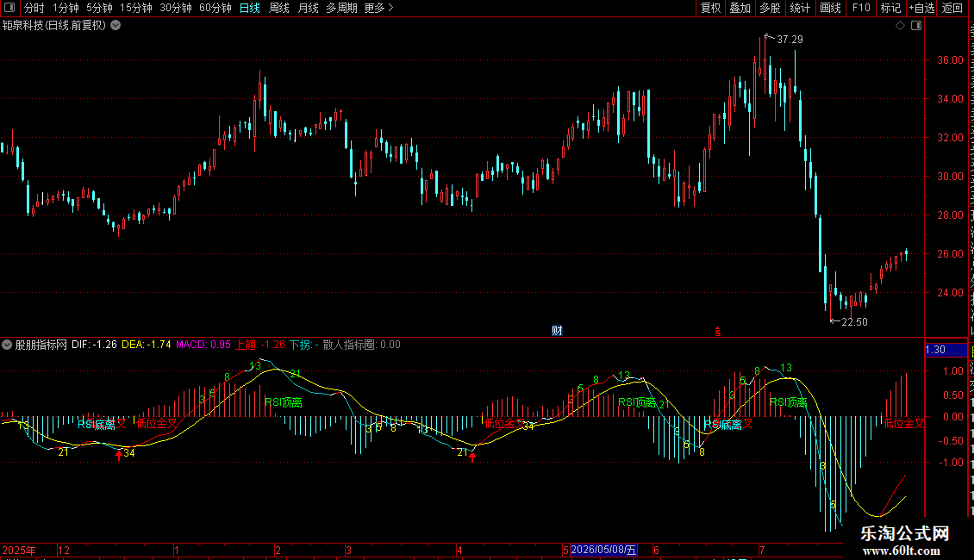Click the DEA: -1.74 readout
Screen dimensions: 974x560
pos(146,345)
